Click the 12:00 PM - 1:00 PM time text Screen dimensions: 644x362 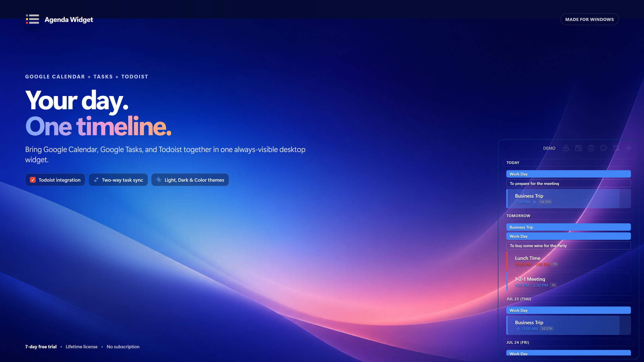pyautogui.click(x=532, y=265)
